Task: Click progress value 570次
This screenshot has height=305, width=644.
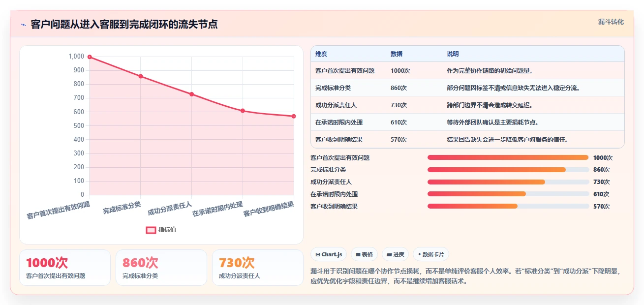Action: tap(602, 207)
